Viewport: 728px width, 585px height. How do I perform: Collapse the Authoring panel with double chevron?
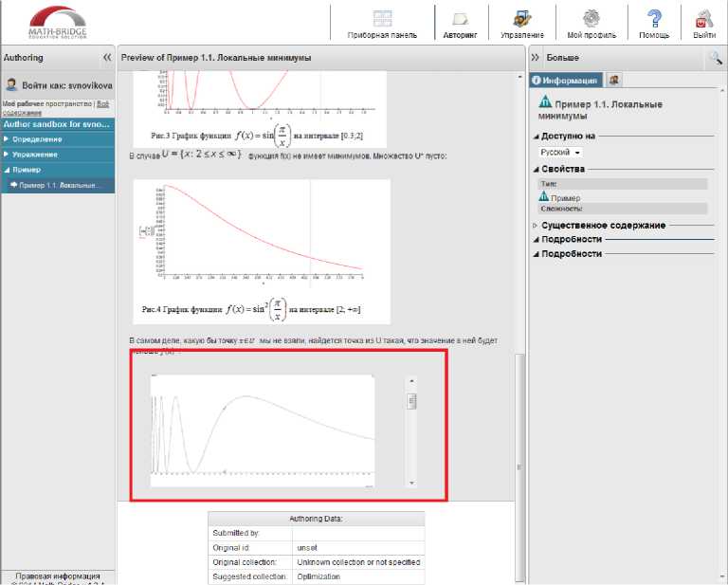(107, 58)
